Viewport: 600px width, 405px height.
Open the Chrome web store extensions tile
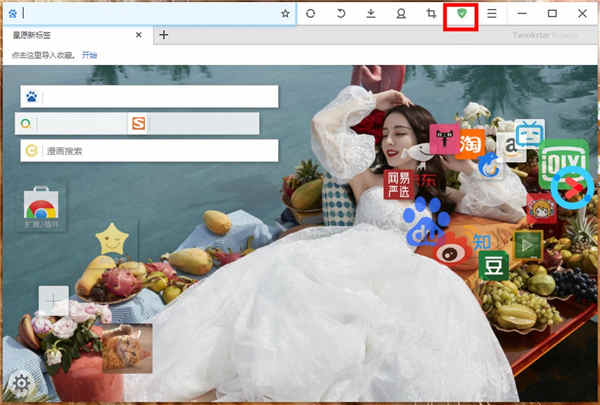(41, 208)
